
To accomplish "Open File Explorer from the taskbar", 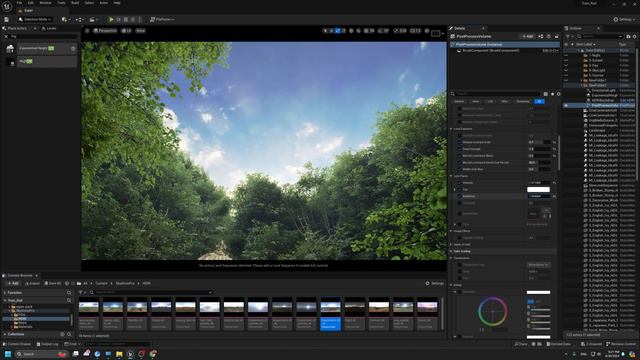I will (119, 354).
